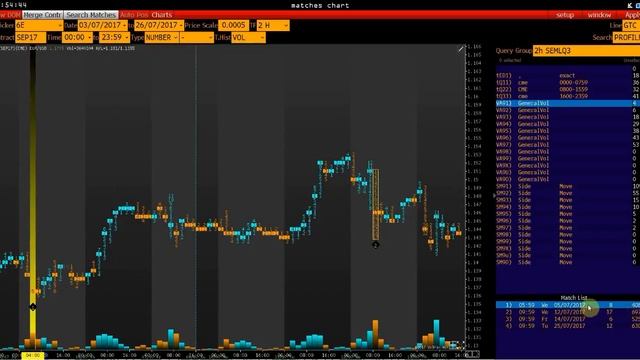Viewport: 640px width, 360px height.
Task: Click the yellow 04:00 time axis marker
Action: (33, 356)
